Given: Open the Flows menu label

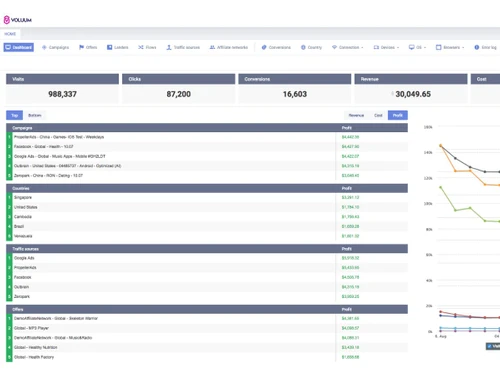Looking at the screenshot, I should point(151,47).
